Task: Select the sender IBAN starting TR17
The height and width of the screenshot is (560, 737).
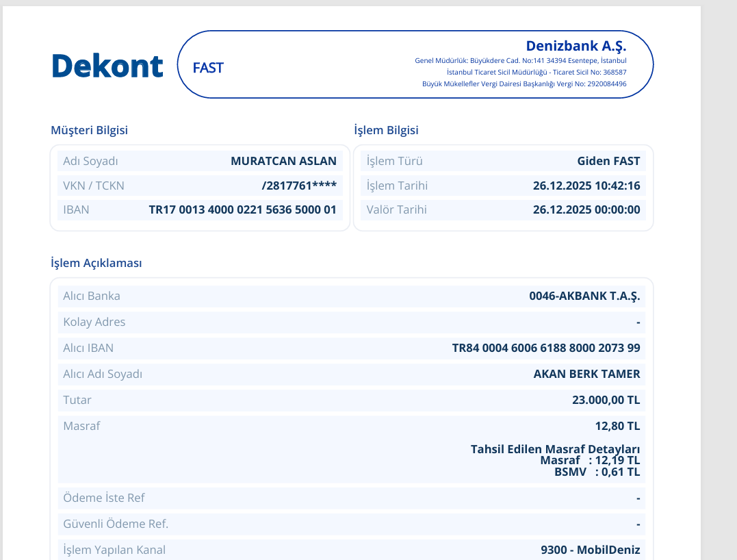Action: point(242,209)
